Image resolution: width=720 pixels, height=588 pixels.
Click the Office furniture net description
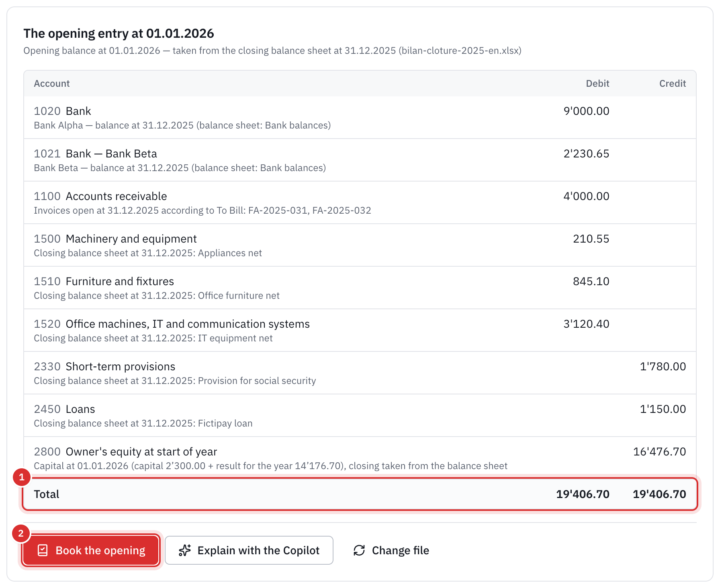point(157,296)
